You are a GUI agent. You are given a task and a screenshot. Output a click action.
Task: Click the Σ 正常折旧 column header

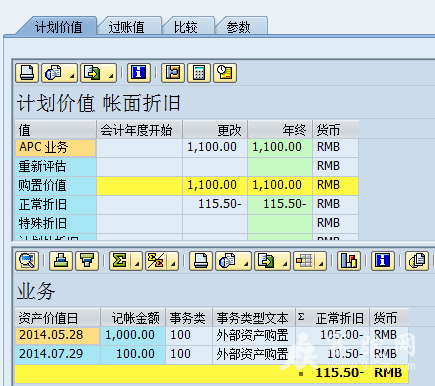point(332,317)
